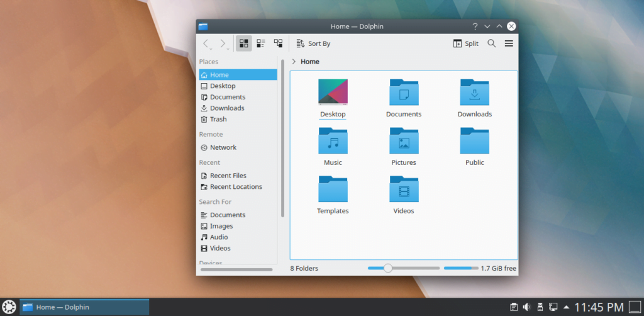Split the Dolphin view
The image size is (644, 316).
(x=466, y=43)
